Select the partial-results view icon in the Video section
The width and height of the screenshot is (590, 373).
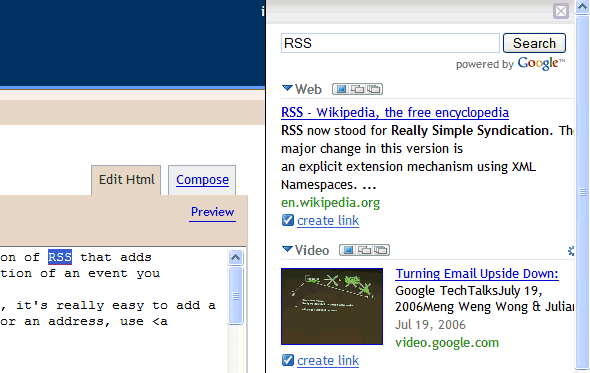[364, 250]
